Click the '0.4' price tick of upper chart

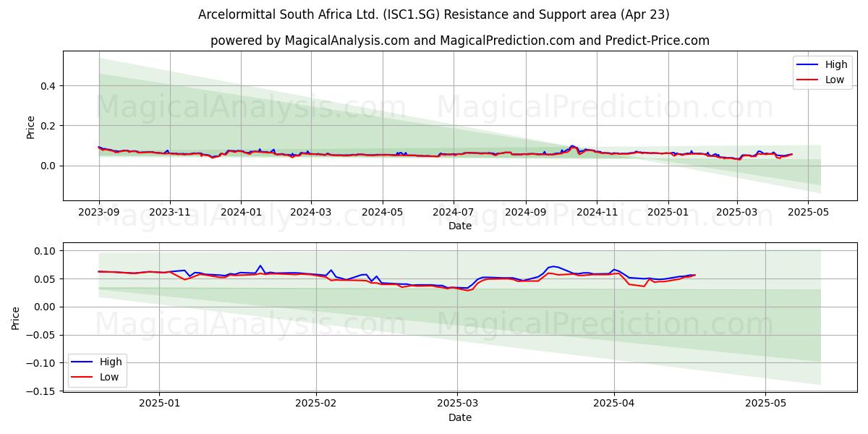(49, 86)
